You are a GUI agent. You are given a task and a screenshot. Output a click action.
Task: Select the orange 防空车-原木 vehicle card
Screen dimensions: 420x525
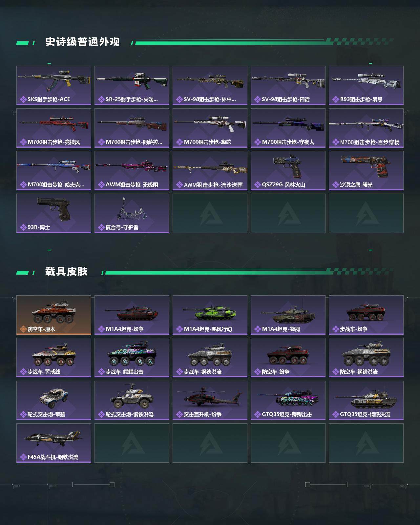(54, 315)
